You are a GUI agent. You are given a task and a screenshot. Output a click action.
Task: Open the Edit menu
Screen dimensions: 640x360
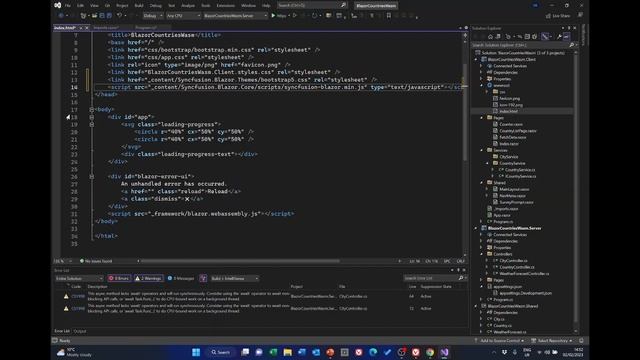[80, 6]
